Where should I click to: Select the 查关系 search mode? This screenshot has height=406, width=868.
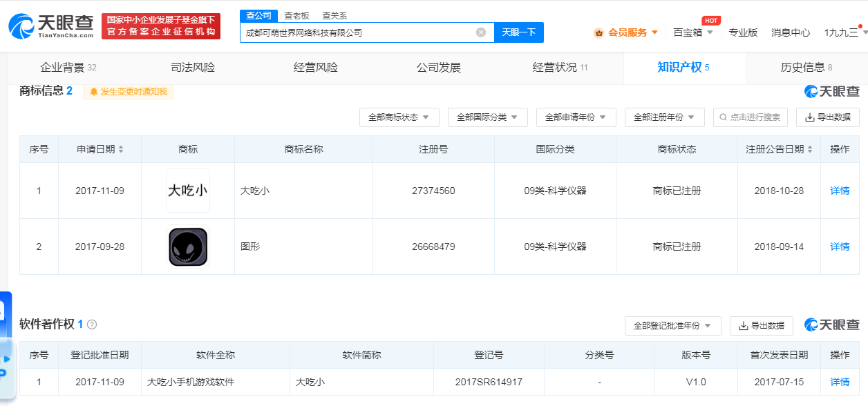tap(334, 16)
